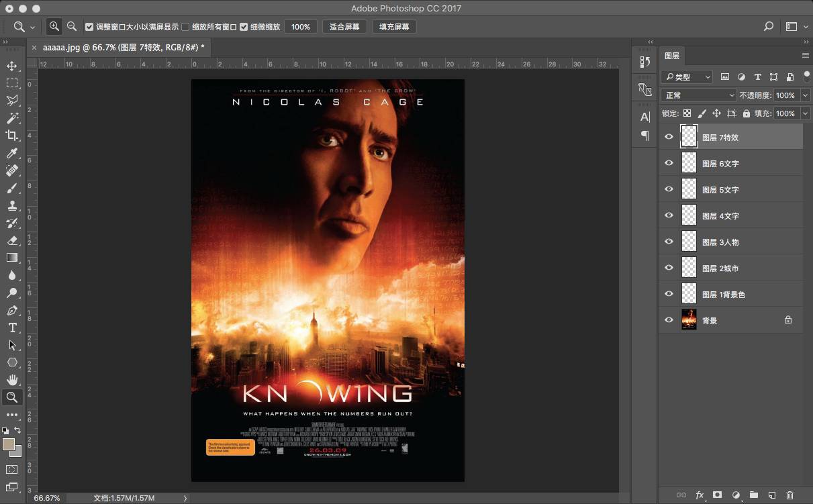Select the Eyedropper tool
This screenshot has height=504, width=813.
coord(12,154)
